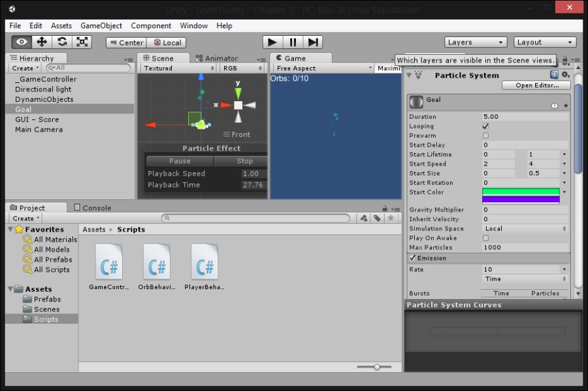Uncheck the Emission module checkbox

pos(412,258)
